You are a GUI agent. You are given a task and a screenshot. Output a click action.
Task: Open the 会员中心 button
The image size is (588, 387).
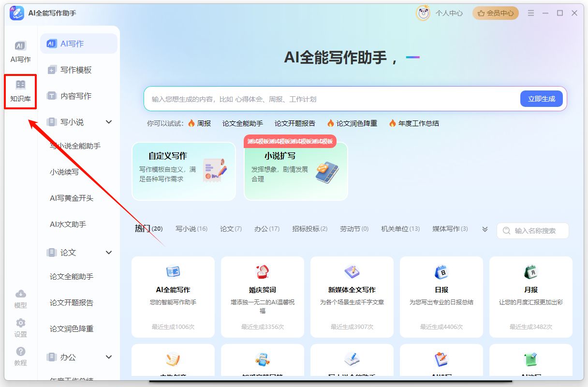click(x=496, y=13)
